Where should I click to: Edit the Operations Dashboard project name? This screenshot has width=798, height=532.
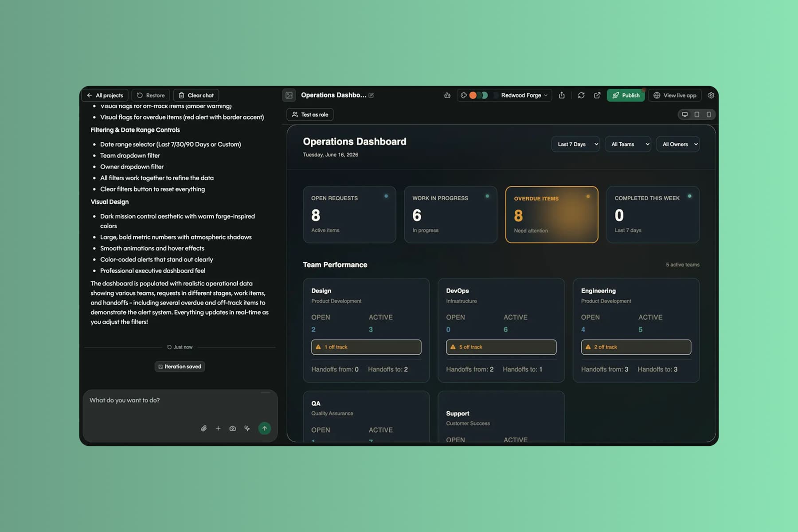point(371,95)
